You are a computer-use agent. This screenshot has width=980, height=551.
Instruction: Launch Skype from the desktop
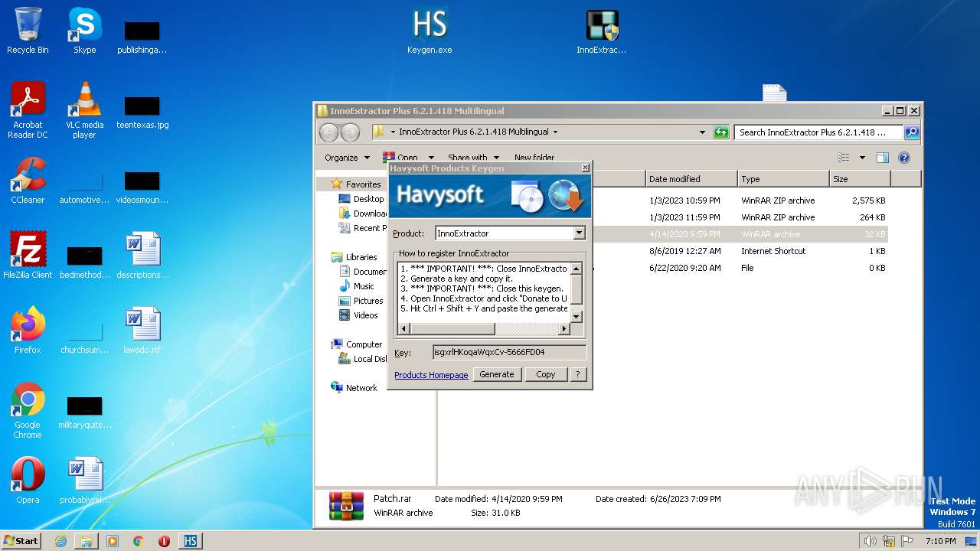(x=84, y=31)
